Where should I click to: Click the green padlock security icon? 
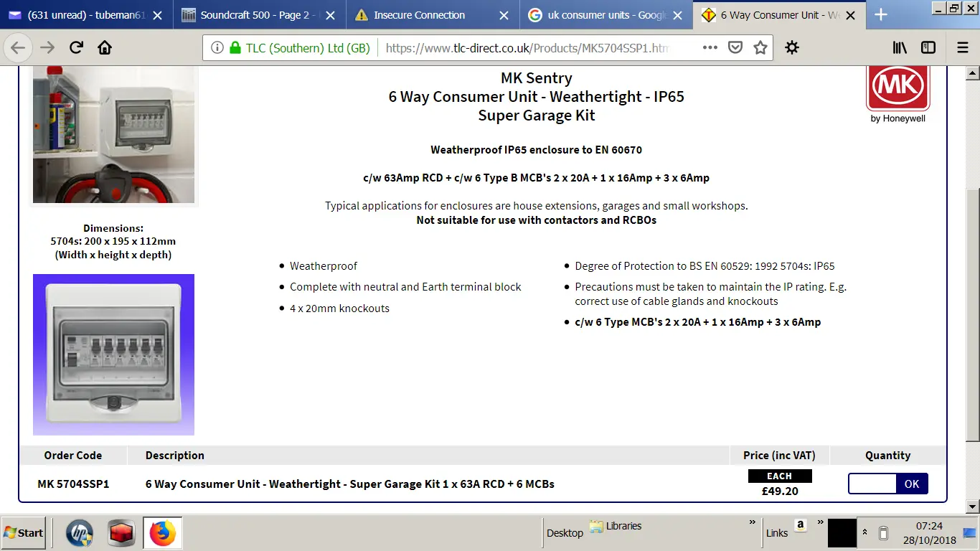click(235, 48)
